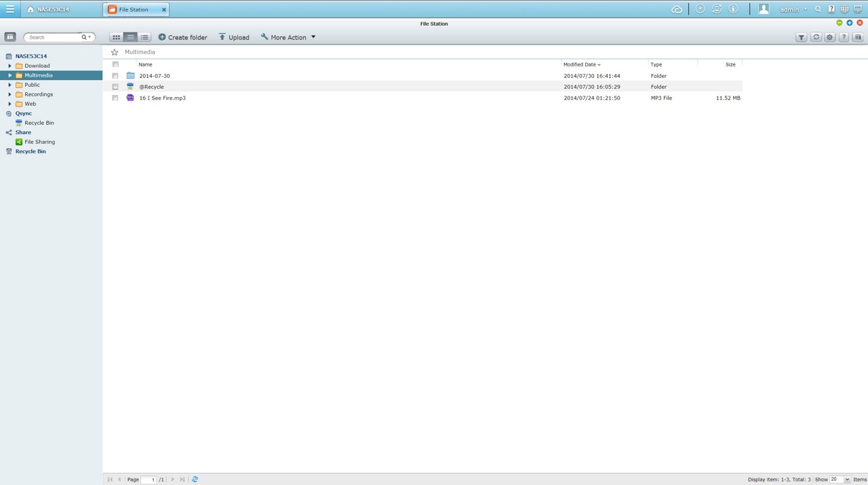Focus the file search field

(x=54, y=37)
